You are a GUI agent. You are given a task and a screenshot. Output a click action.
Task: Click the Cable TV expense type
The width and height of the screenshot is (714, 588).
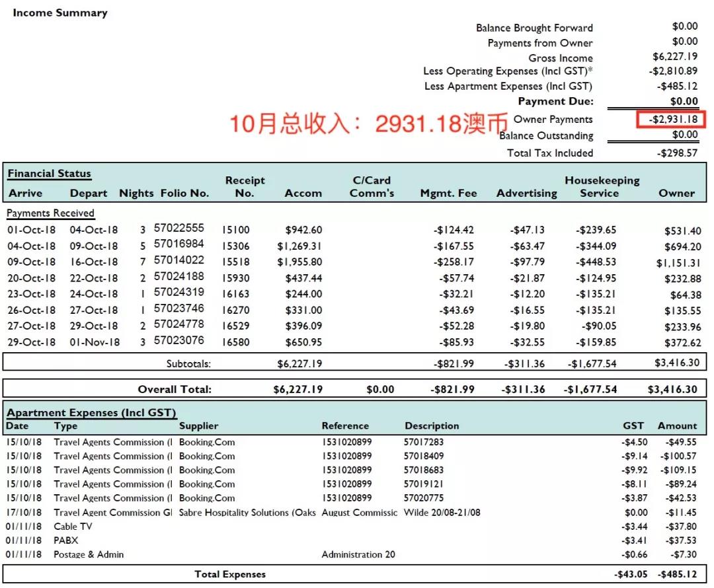tap(73, 527)
